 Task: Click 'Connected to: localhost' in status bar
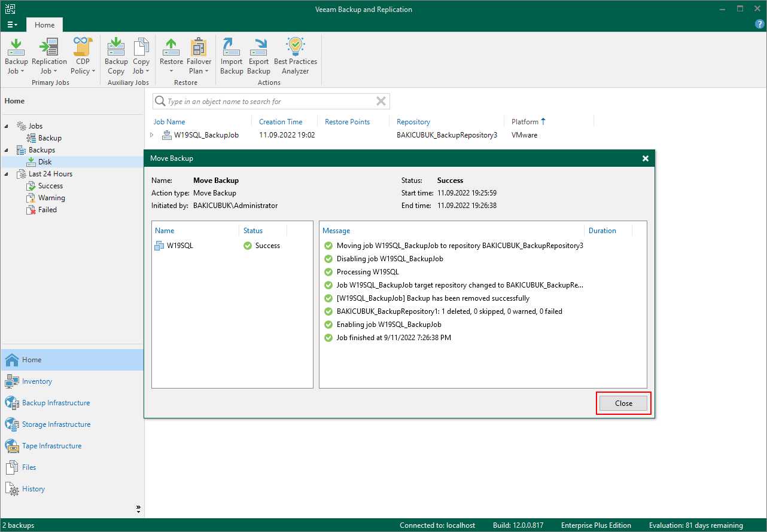437,525
